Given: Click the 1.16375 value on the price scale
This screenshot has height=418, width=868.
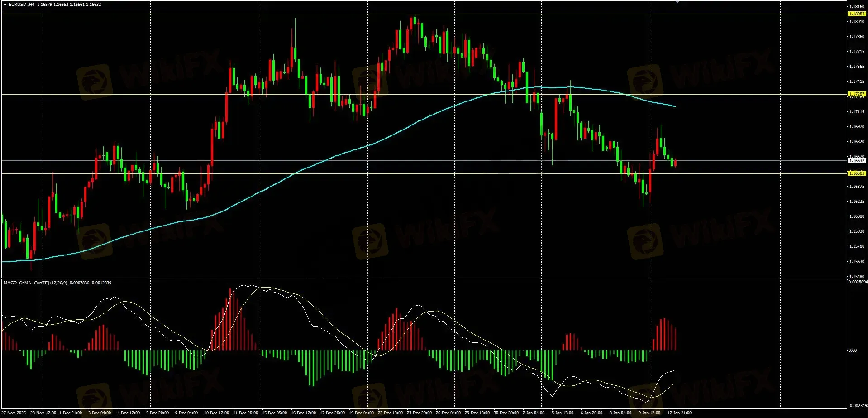Looking at the screenshot, I should pyautogui.click(x=857, y=187).
